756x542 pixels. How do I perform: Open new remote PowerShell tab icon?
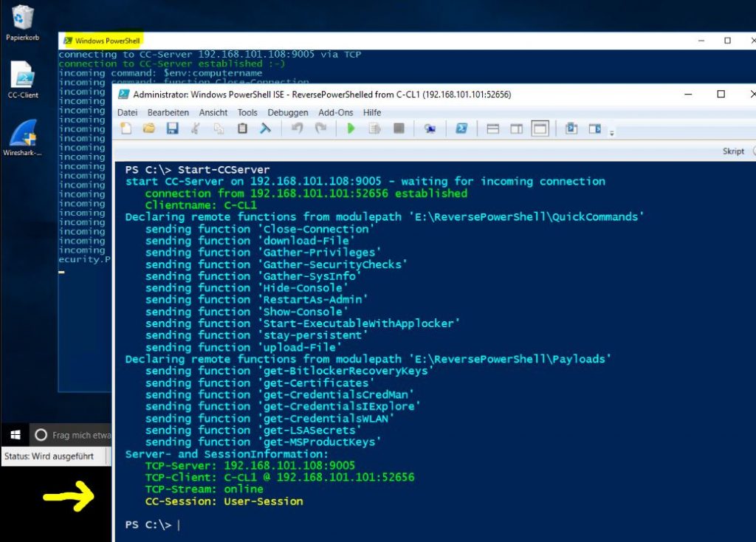point(430,128)
